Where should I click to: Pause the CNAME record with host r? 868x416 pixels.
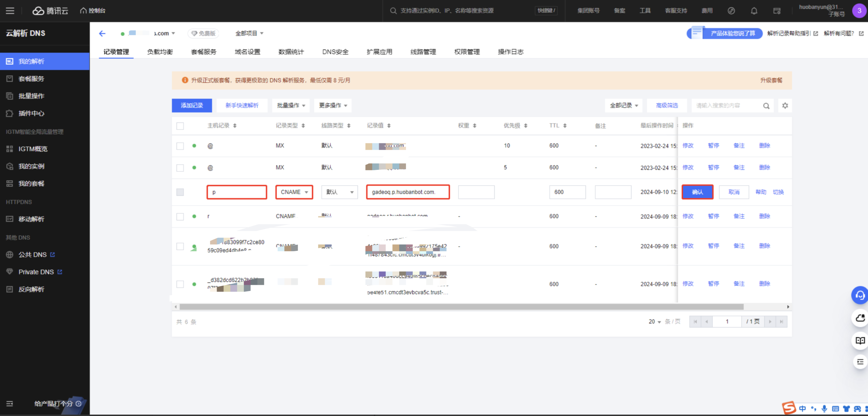point(713,216)
